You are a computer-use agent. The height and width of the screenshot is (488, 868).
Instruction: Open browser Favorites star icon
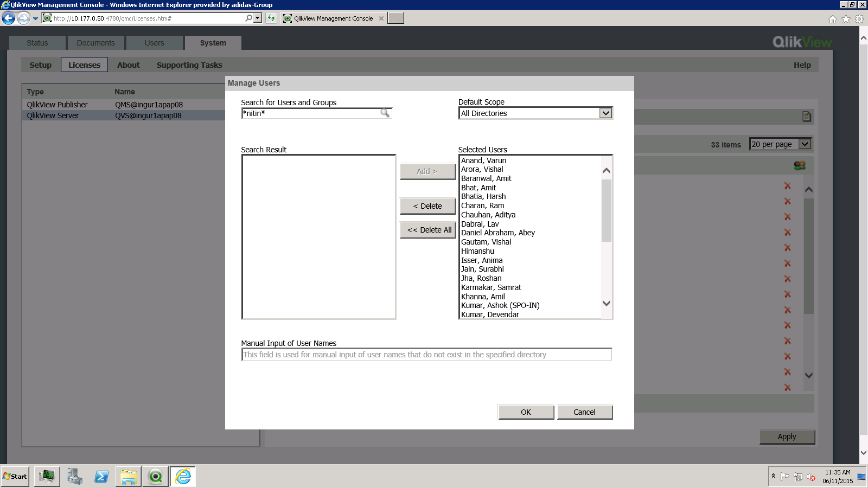846,19
